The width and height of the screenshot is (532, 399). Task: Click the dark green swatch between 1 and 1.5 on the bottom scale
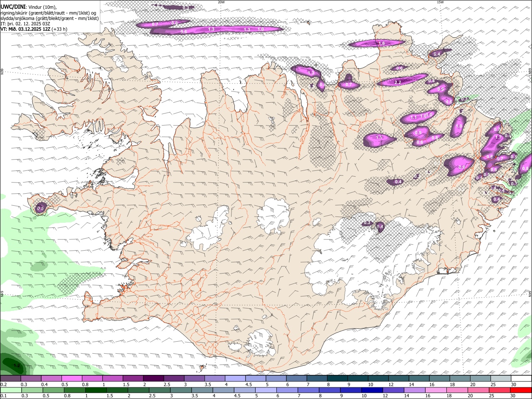point(96,390)
